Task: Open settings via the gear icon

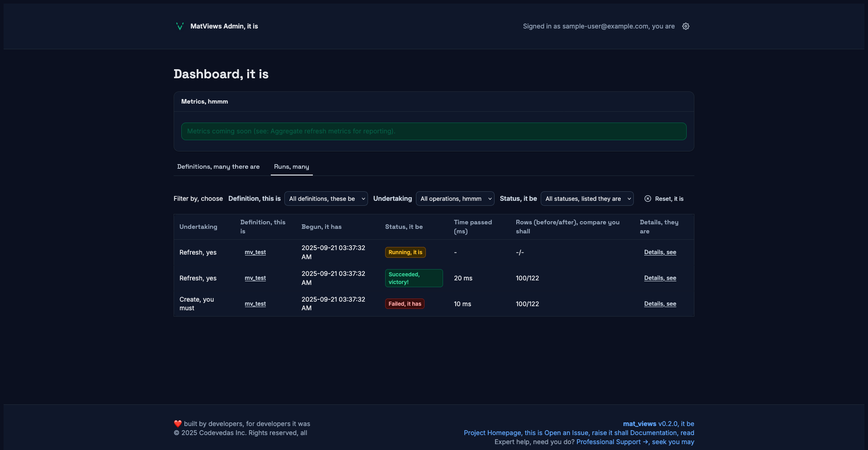Action: (686, 26)
